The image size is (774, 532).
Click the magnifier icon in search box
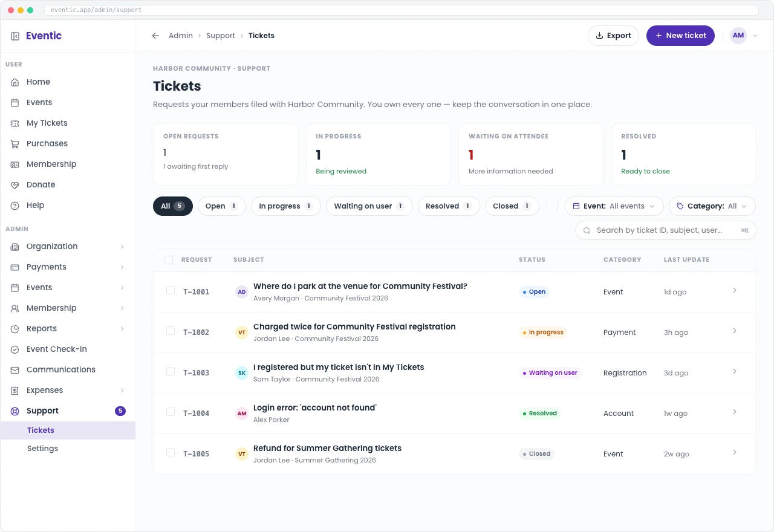tap(587, 230)
